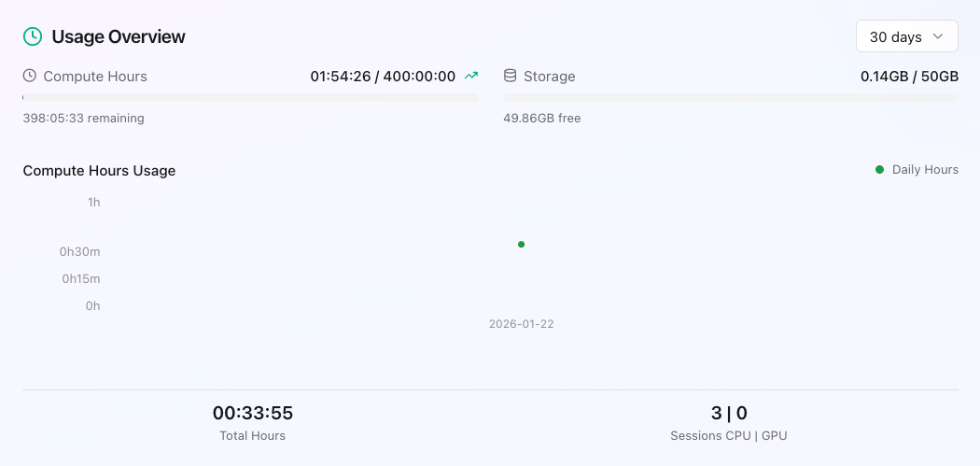The width and height of the screenshot is (980, 466).
Task: Click the 01:54:26 / 400:00:00 usage value
Action: (x=383, y=76)
